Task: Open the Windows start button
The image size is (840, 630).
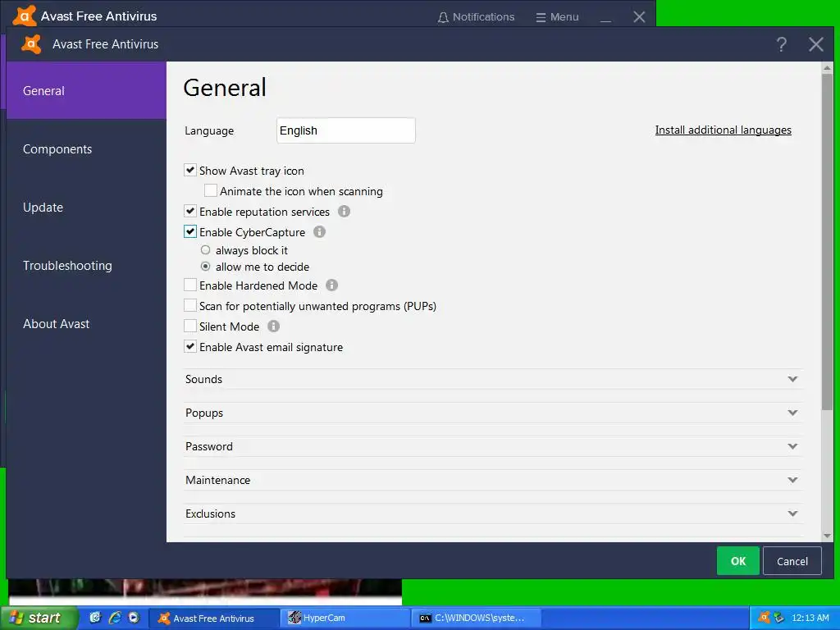Action: (39, 618)
